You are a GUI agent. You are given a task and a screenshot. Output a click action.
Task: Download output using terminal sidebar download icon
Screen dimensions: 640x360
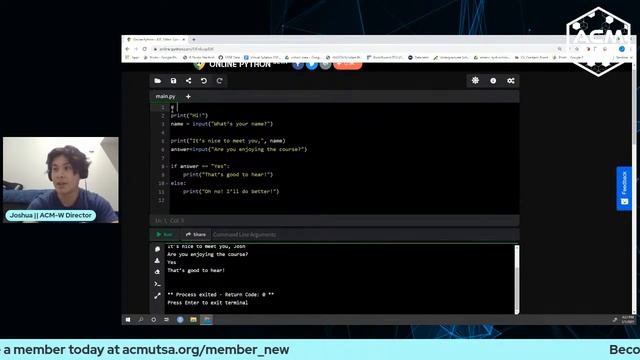(158, 260)
